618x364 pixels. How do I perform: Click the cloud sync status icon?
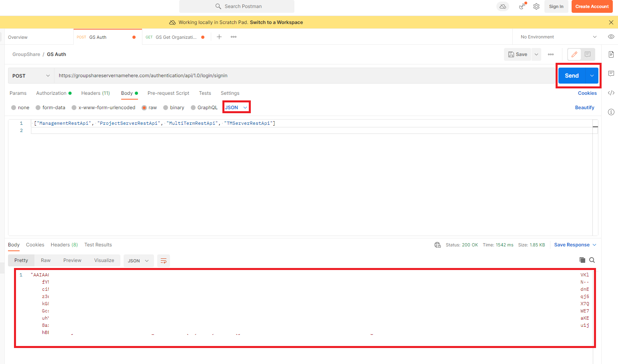503,6
